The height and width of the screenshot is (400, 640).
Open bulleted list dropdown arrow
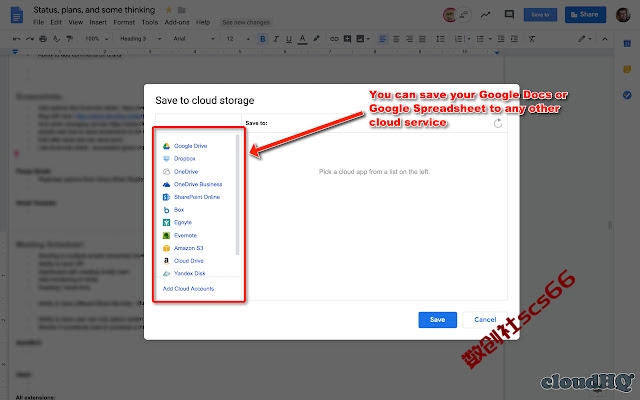point(490,39)
